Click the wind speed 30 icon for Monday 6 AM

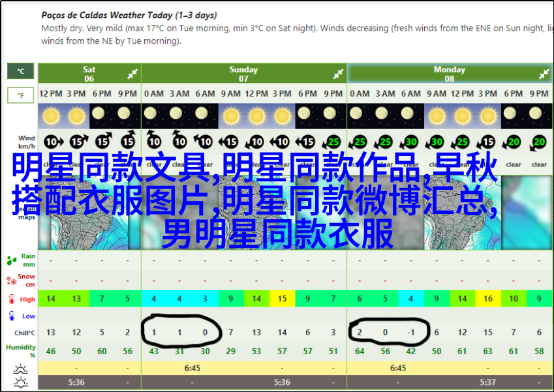tap(411, 142)
